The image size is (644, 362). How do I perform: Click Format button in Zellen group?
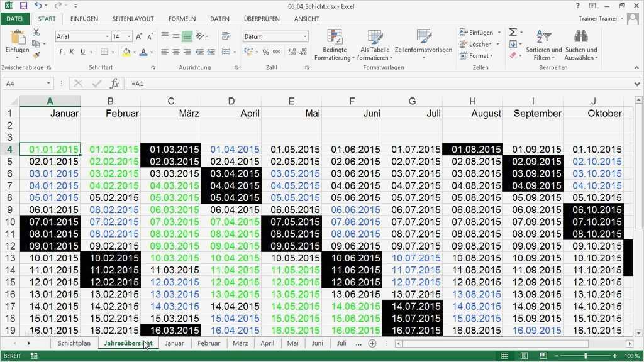(x=477, y=55)
